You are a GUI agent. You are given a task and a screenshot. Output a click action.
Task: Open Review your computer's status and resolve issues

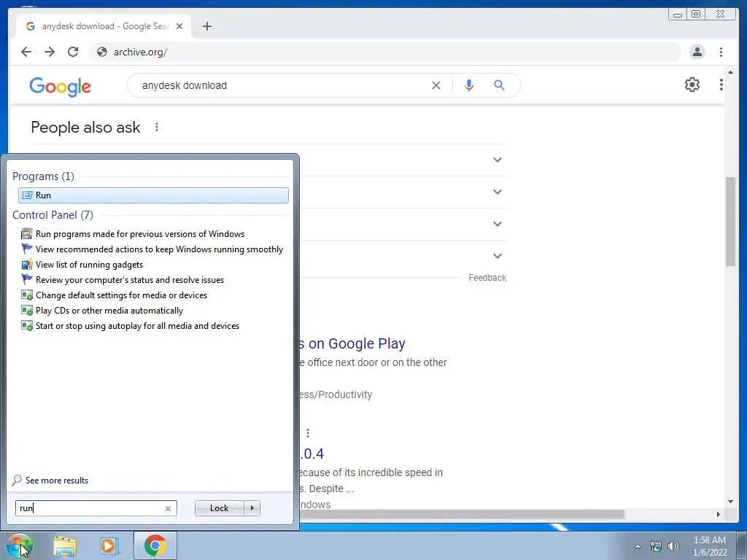[x=123, y=279]
